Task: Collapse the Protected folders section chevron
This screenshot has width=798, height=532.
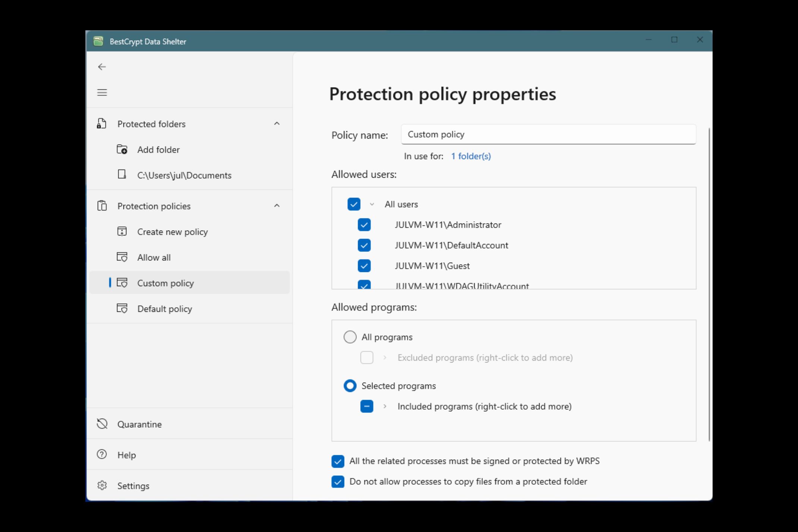Action: click(277, 124)
